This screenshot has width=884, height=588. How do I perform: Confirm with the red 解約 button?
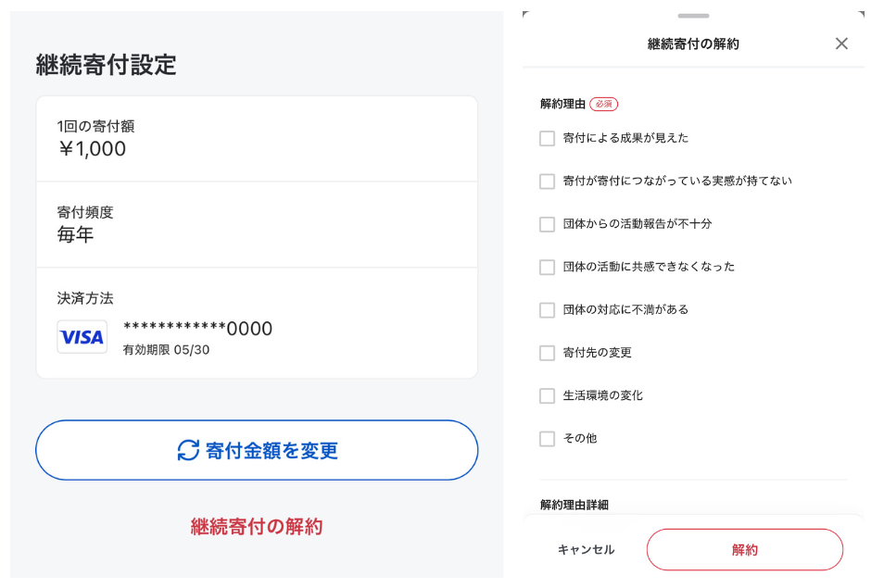click(x=744, y=550)
